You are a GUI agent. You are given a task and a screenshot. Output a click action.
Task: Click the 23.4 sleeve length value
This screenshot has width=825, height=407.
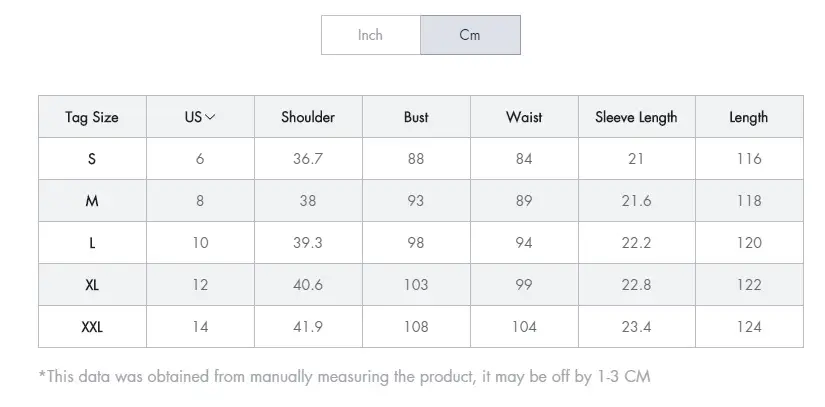(x=637, y=327)
